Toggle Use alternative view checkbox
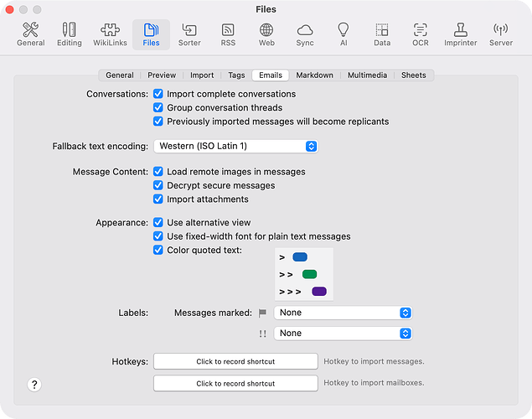 158,223
